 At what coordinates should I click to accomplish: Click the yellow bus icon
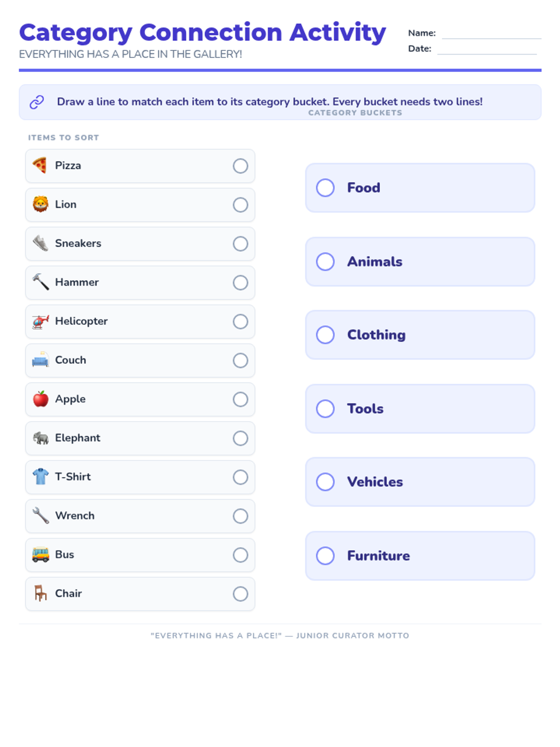[x=40, y=555]
